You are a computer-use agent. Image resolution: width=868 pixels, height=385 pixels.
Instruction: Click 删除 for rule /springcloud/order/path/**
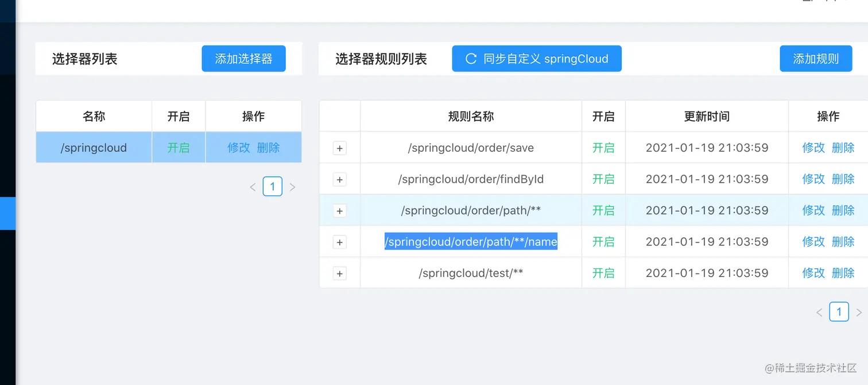tap(843, 210)
